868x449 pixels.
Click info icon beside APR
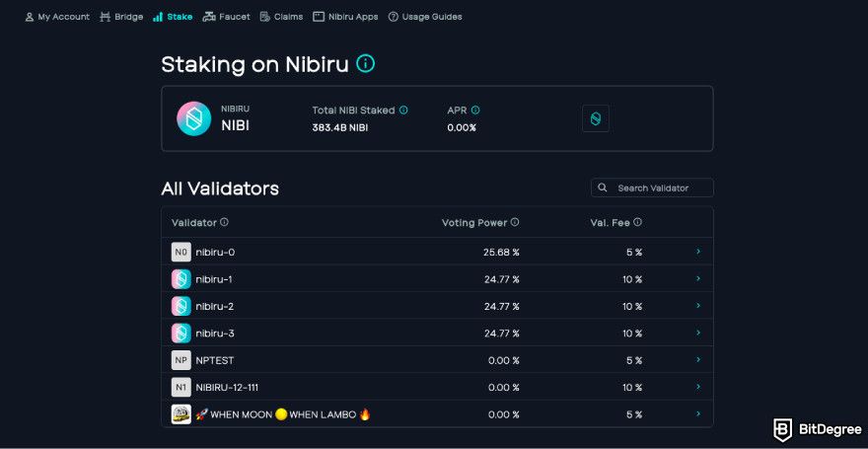pyautogui.click(x=475, y=111)
